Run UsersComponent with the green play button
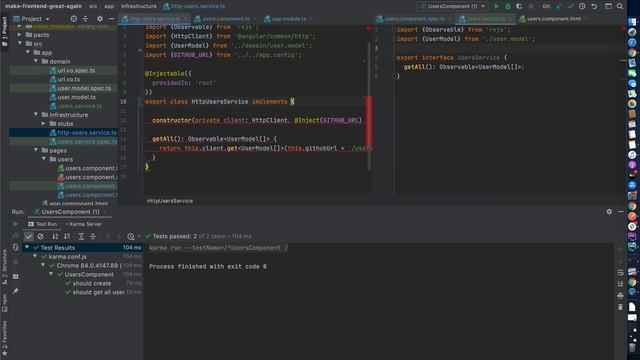Viewport: 640px width, 360px height. (496, 7)
